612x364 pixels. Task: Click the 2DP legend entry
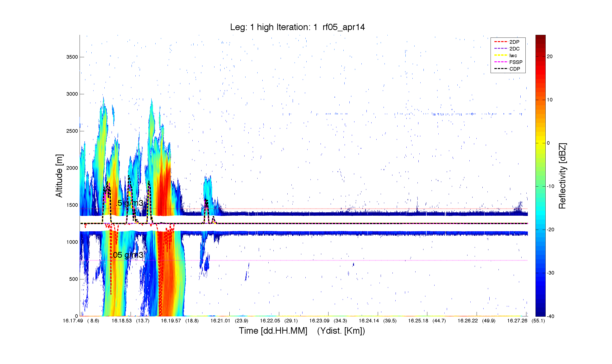(508, 42)
